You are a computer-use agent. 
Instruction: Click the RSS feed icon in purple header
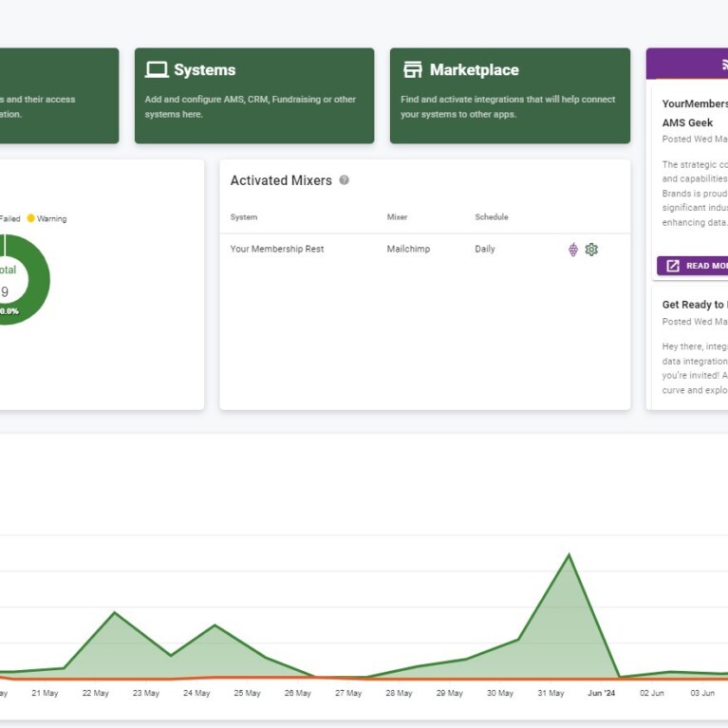(x=723, y=65)
